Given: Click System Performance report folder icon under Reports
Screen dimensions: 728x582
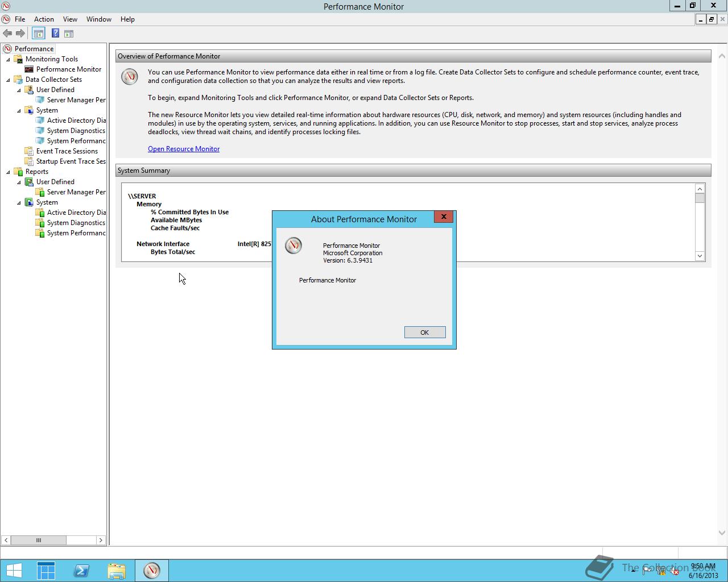Looking at the screenshot, I should 40,233.
